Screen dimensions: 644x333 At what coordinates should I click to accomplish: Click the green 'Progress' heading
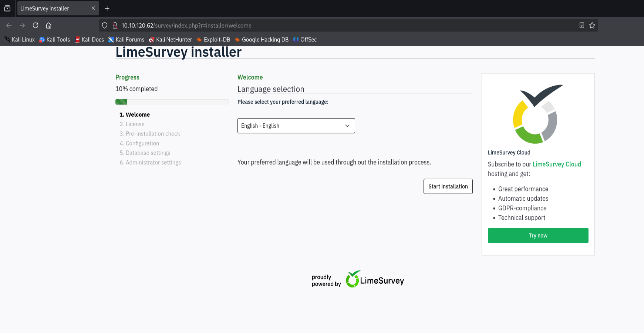click(127, 77)
